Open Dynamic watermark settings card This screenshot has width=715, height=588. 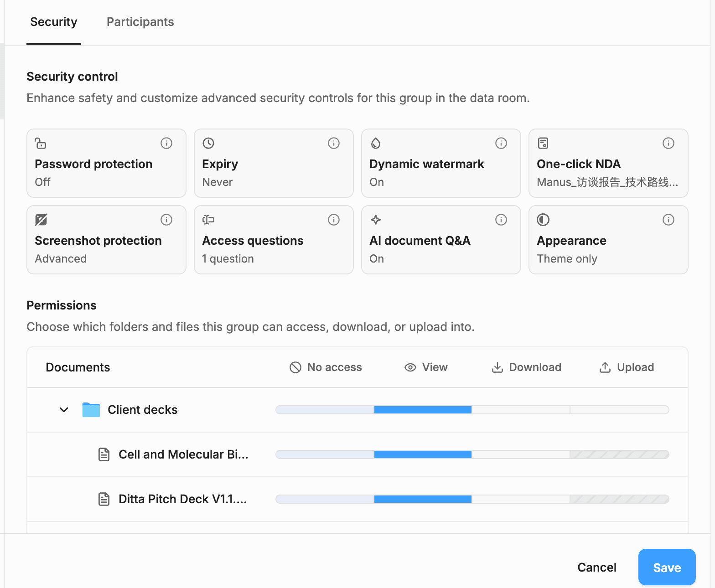(441, 163)
